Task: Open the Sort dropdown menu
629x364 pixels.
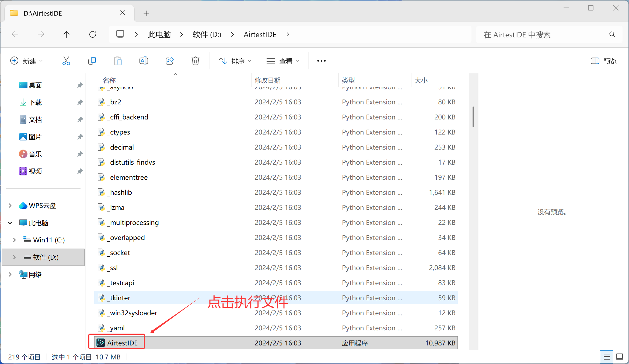Action: [235, 61]
